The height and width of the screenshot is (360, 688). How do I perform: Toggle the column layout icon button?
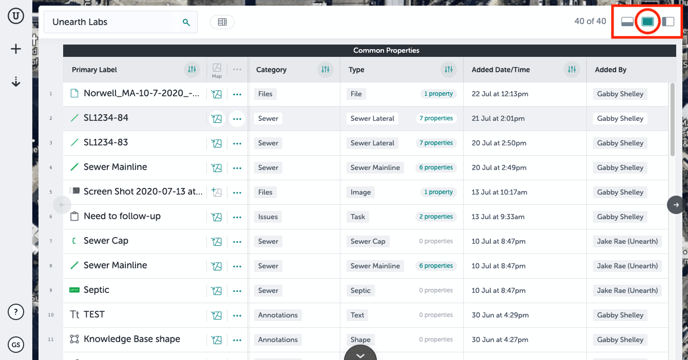pos(222,22)
